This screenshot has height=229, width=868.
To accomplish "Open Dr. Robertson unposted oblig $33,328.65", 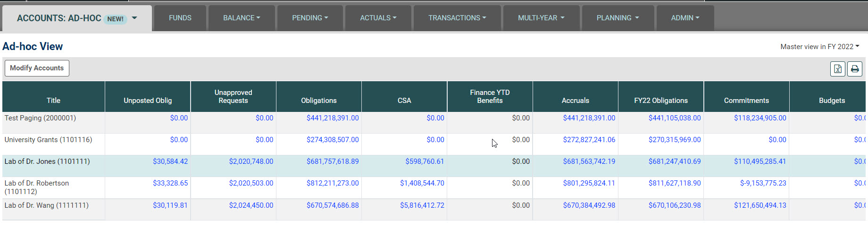I will [170, 183].
